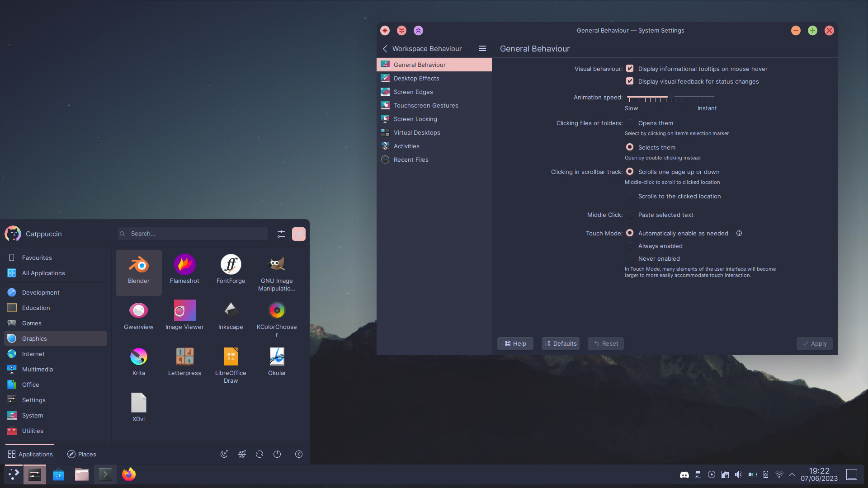Click the Discord tray icon
868x488 pixels.
[x=684, y=474]
